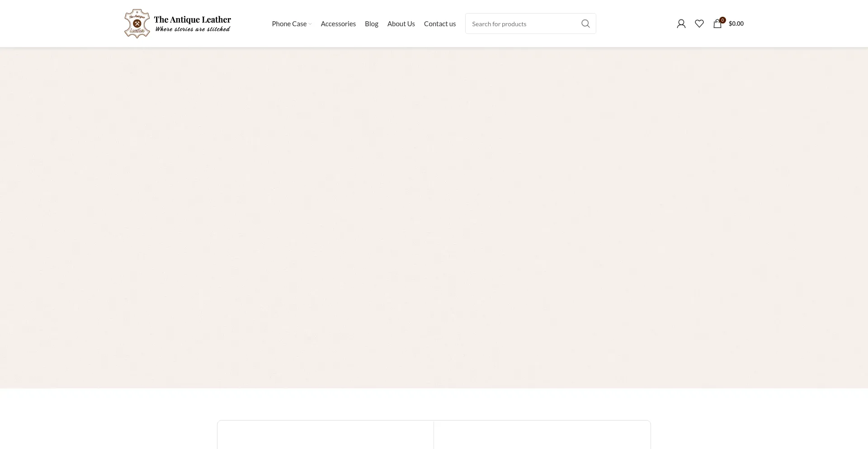Click the right panel of the bottom card
Image resolution: width=868 pixels, height=449 pixels.
point(542,435)
